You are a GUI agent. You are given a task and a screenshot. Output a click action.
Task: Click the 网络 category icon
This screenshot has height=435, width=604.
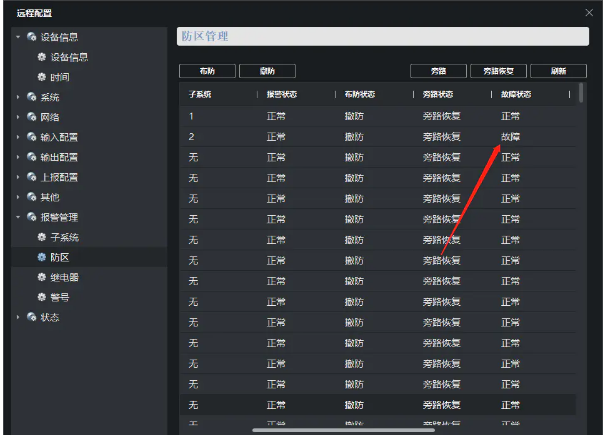click(x=32, y=117)
